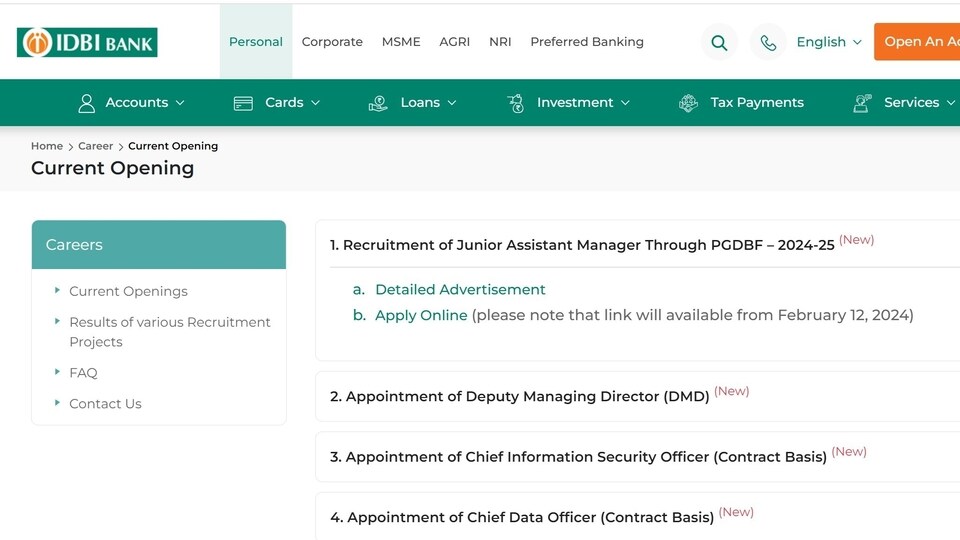Click the Careers sidebar header
The image size is (960, 540).
[159, 245]
